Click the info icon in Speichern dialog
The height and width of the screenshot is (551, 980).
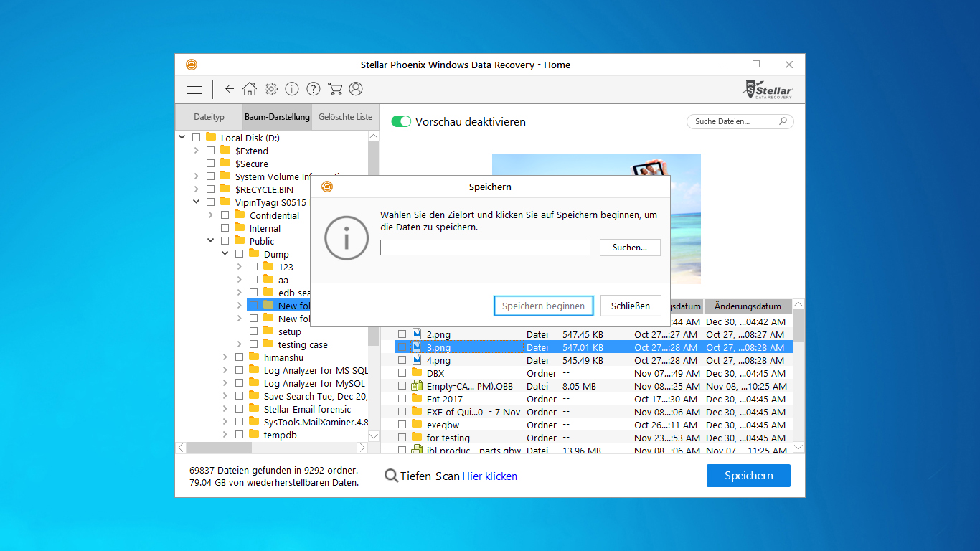(347, 237)
